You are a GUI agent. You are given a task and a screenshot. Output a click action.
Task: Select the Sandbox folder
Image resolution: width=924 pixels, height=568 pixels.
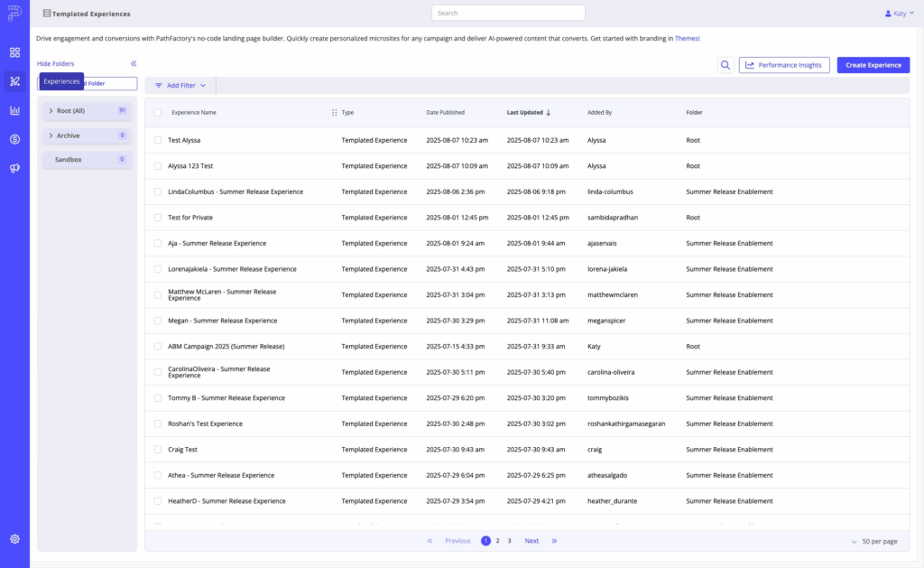[87, 159]
